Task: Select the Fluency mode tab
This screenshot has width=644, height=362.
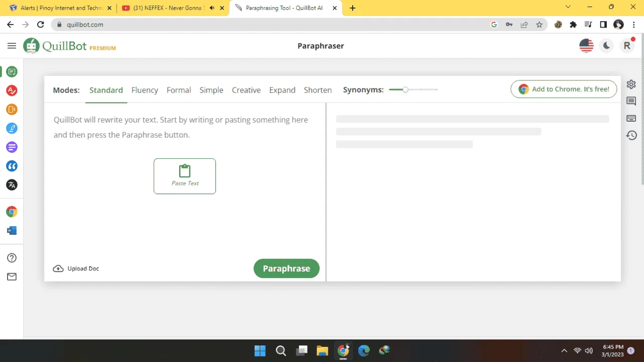Action: [x=145, y=90]
